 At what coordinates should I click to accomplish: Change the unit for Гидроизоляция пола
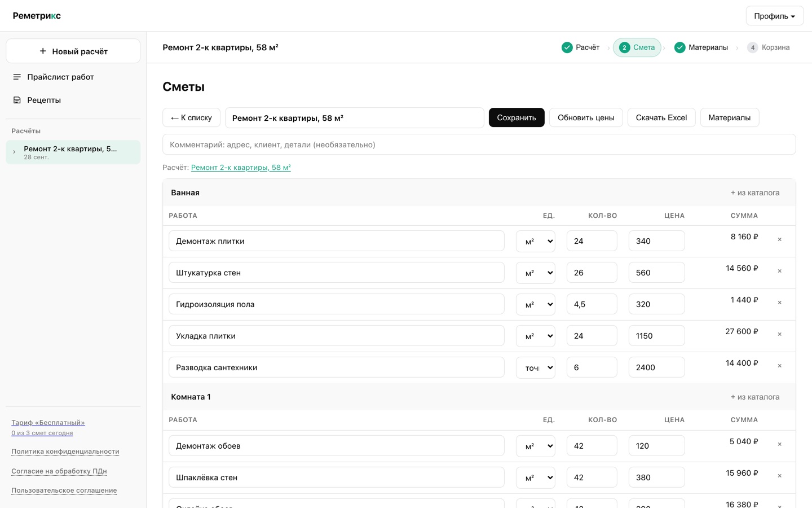536,304
